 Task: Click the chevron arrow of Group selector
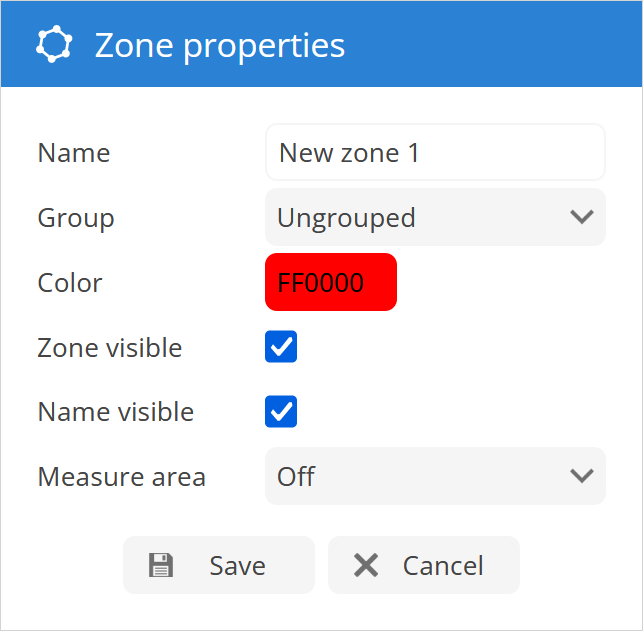tap(581, 217)
